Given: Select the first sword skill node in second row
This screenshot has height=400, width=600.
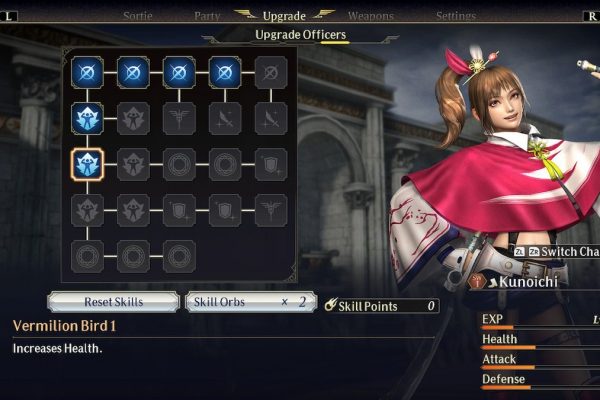Looking at the screenshot, I should [225, 118].
